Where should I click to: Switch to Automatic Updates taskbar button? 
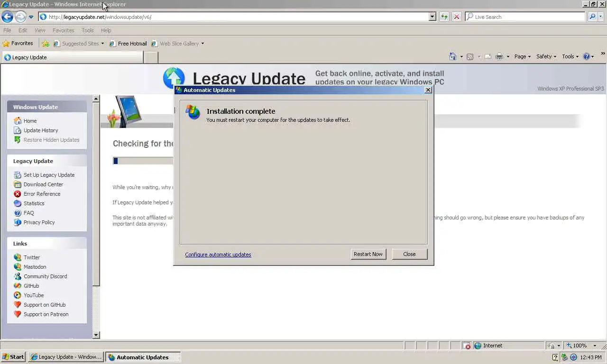(x=143, y=357)
